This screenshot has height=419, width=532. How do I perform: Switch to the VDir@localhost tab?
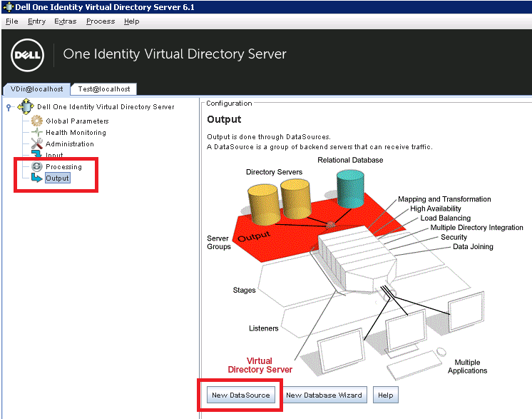tap(36, 89)
